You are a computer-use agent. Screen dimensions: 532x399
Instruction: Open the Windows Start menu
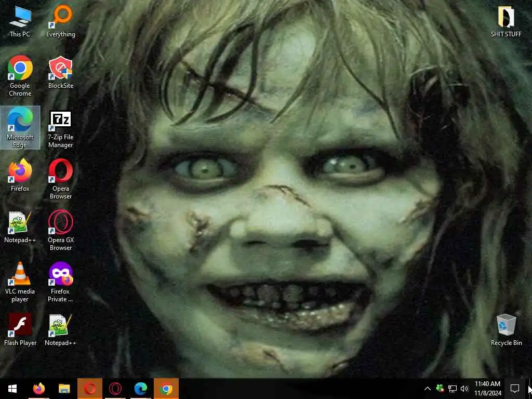pyautogui.click(x=12, y=389)
